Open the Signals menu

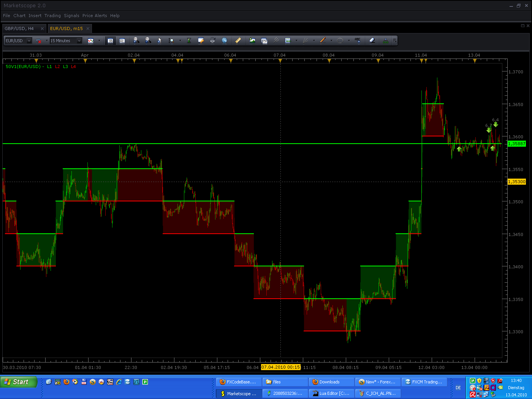[x=71, y=16]
